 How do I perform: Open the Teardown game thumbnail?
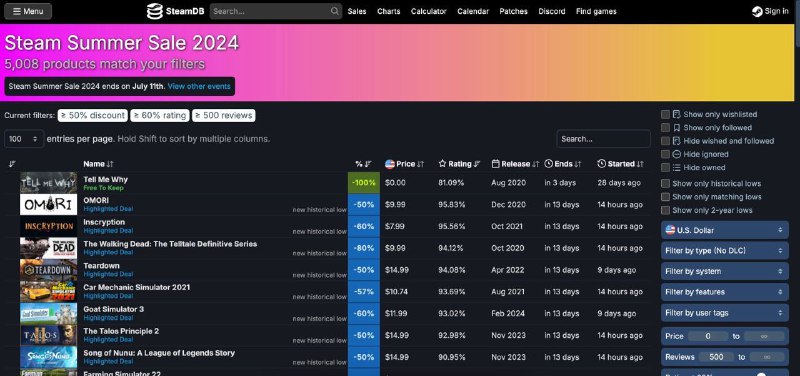[48, 270]
